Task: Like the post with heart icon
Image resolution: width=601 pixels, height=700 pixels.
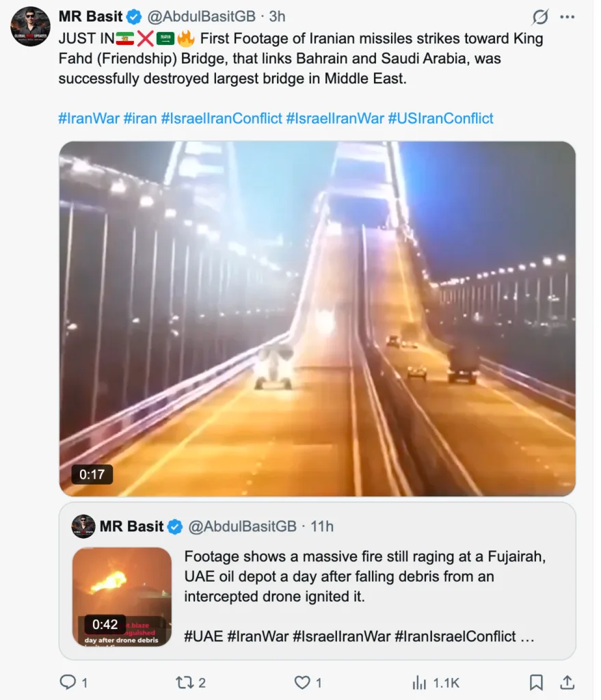Action: pos(302,682)
